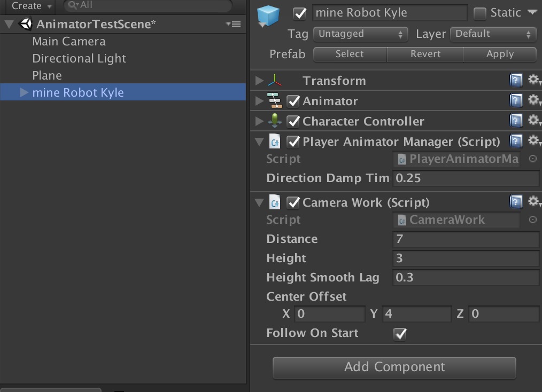Viewport: 542px width, 392px height.
Task: Open Camera Work help reference icon
Action: (x=515, y=202)
